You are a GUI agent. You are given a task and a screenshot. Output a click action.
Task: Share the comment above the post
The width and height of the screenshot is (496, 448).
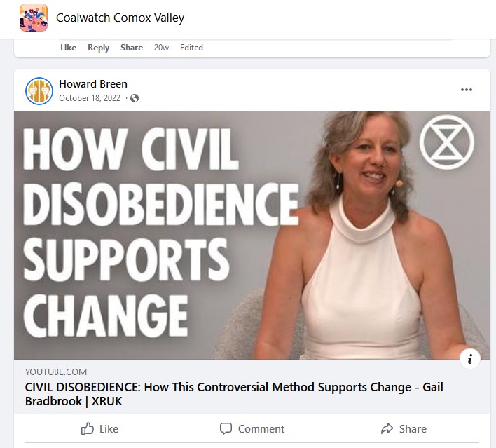[x=132, y=48]
